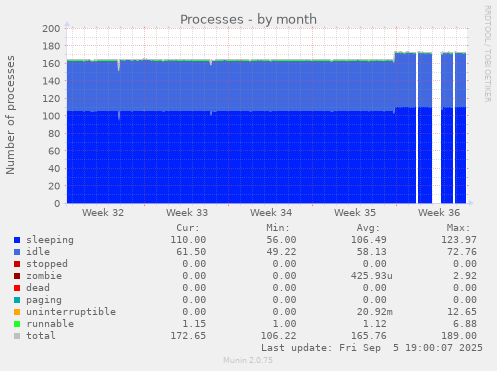Click the runnable legend color swatch
497x371 pixels.
17,324
